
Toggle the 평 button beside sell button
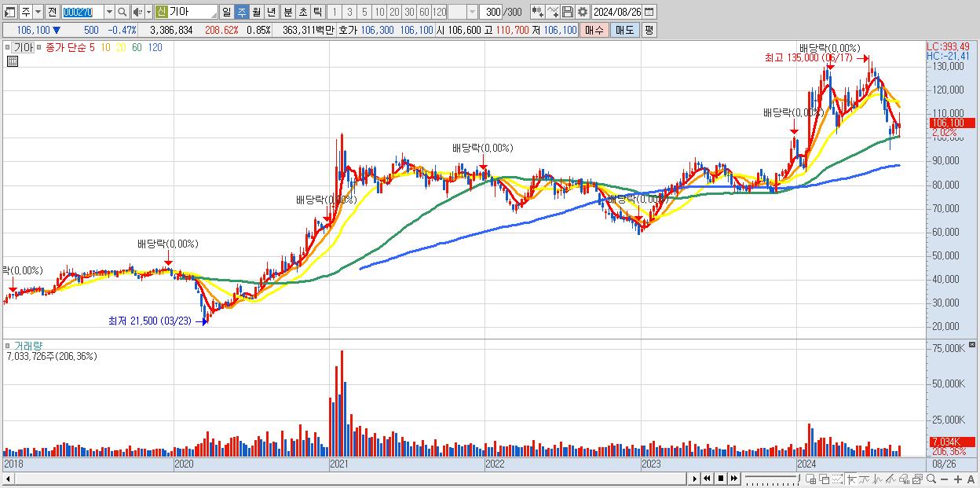pos(649,30)
